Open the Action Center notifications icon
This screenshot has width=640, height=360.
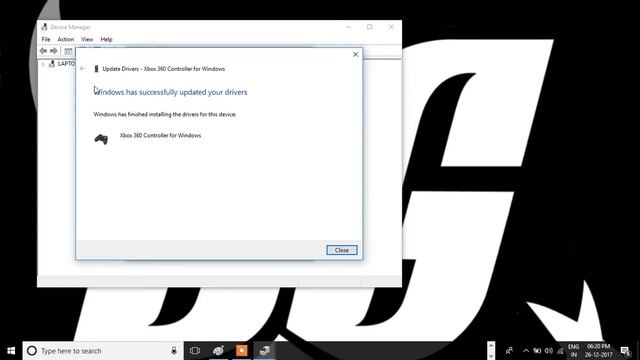625,351
